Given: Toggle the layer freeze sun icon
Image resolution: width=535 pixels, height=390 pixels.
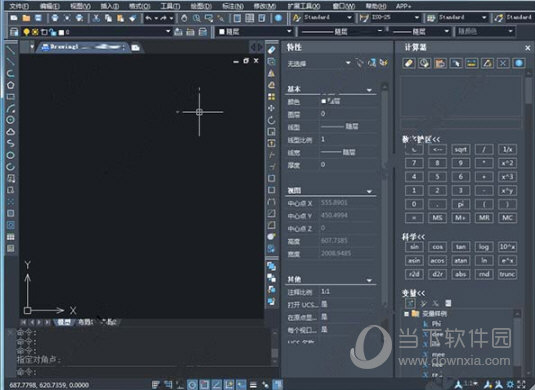Looking at the screenshot, I should pyautogui.click(x=35, y=32).
